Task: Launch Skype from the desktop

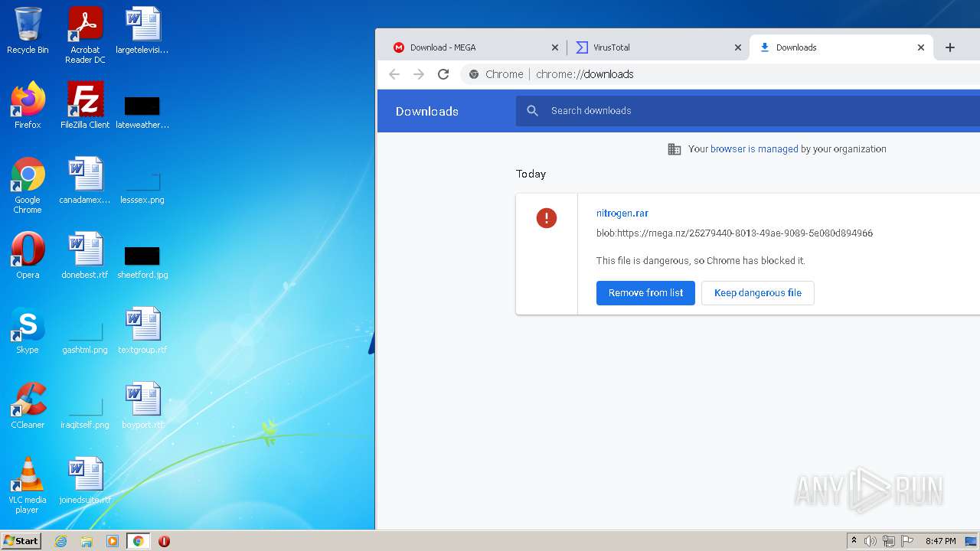Action: [x=28, y=331]
